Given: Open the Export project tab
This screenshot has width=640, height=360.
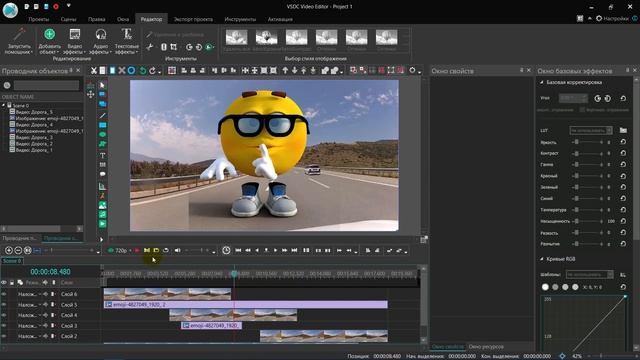Looking at the screenshot, I should coord(193,19).
